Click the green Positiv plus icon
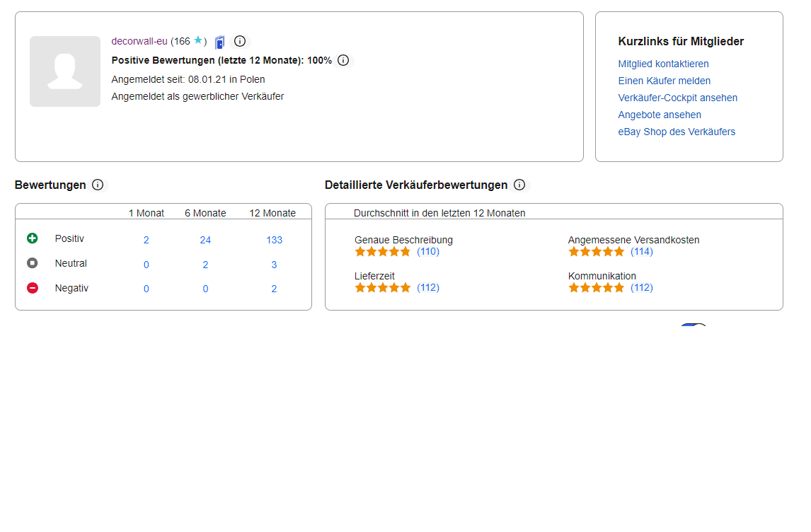 (32, 238)
